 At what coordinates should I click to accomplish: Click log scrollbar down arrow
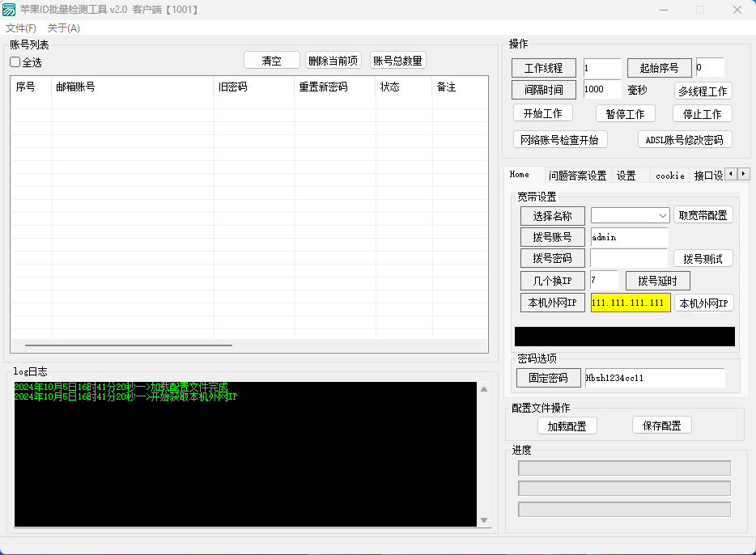pyautogui.click(x=485, y=520)
